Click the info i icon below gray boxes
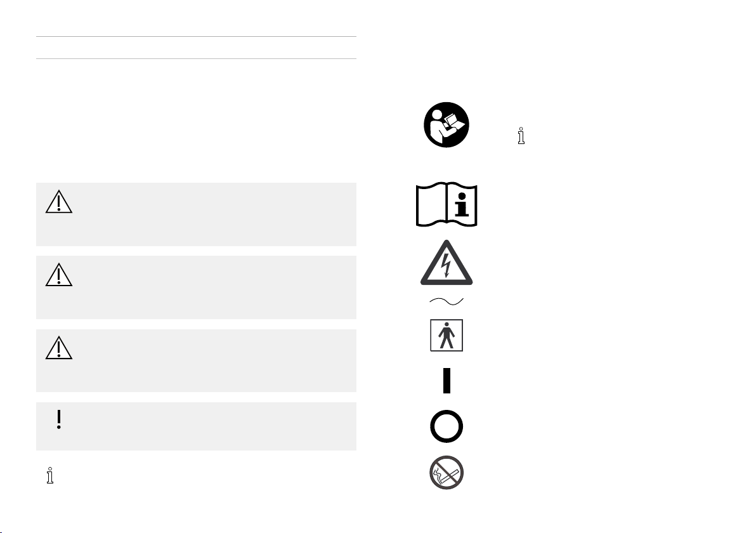This screenshot has width=756, height=533. pos(50,475)
